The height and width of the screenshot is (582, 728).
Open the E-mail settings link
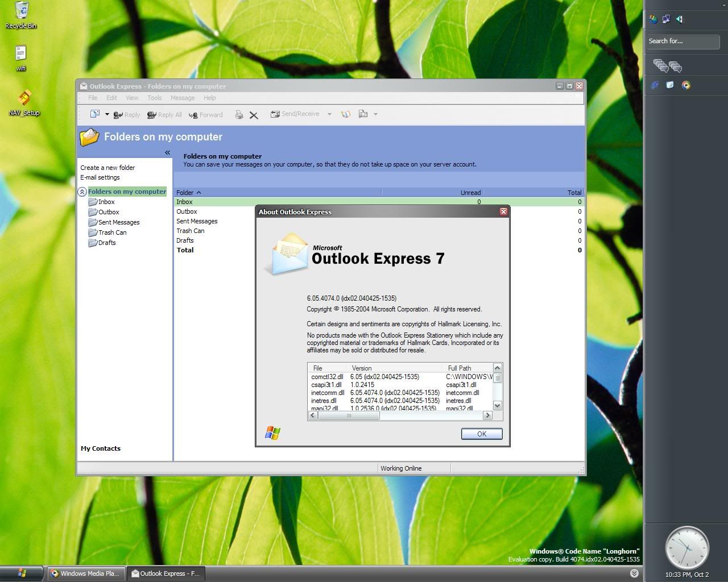tap(100, 177)
